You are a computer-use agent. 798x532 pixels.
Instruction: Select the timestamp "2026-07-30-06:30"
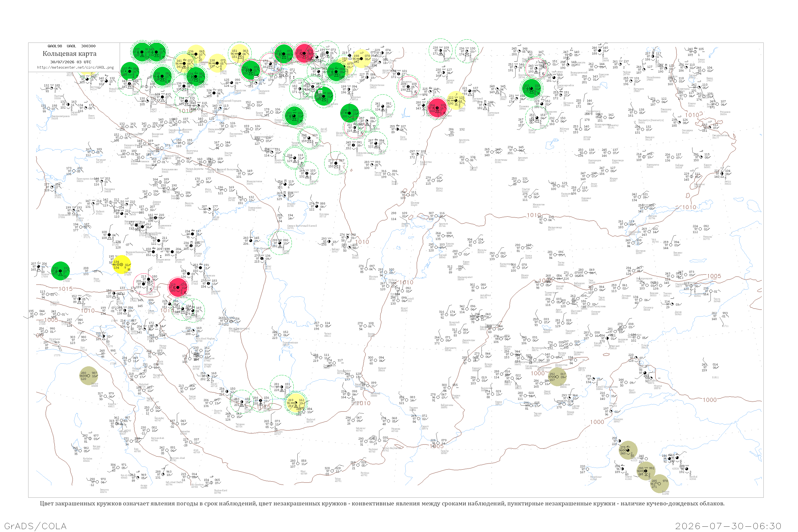click(x=728, y=526)
